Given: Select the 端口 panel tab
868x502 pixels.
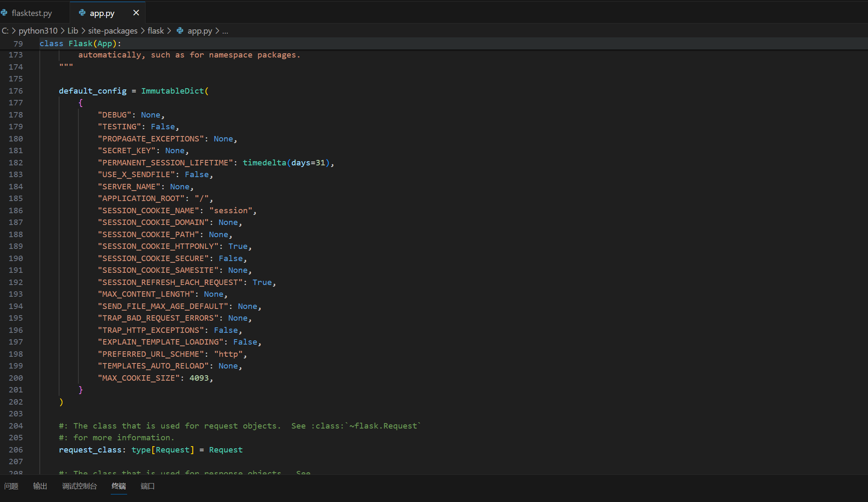Looking at the screenshot, I should coord(148,486).
